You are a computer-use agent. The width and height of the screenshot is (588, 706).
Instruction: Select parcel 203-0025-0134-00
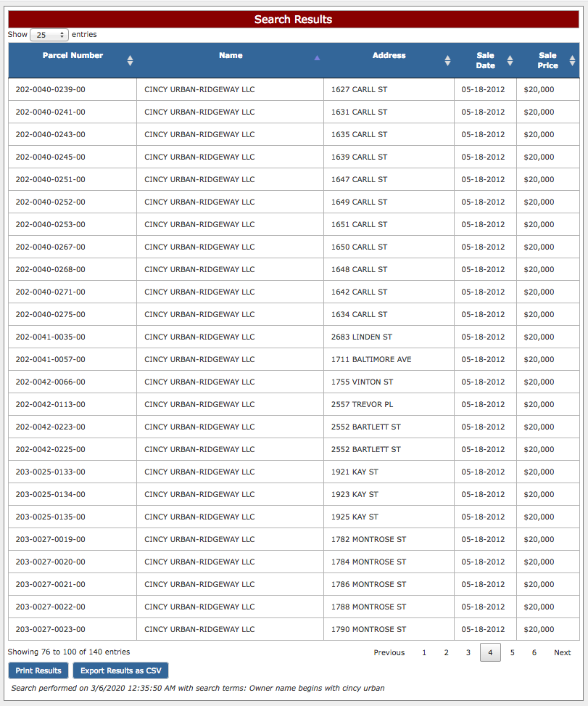point(50,495)
